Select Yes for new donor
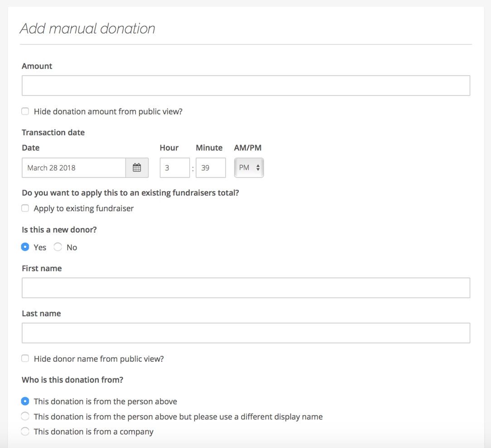The image size is (491, 448). pos(25,247)
